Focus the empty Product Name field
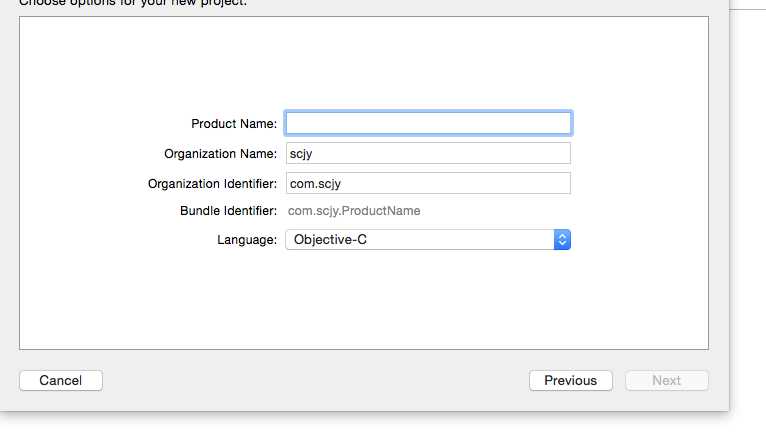The width and height of the screenshot is (766, 434). 428,123
